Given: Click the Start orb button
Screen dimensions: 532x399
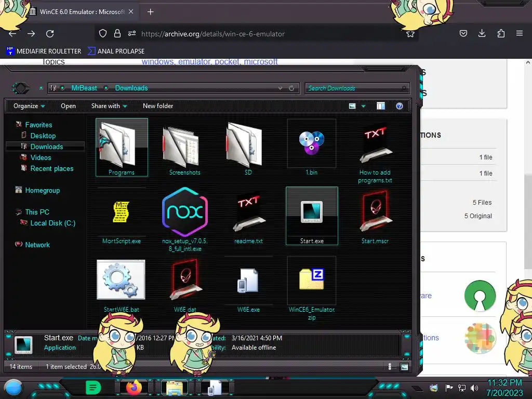Looking at the screenshot, I should click(x=14, y=388).
